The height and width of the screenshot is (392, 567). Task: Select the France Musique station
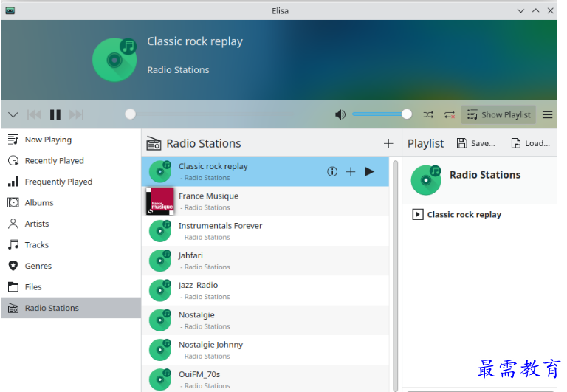coord(208,201)
